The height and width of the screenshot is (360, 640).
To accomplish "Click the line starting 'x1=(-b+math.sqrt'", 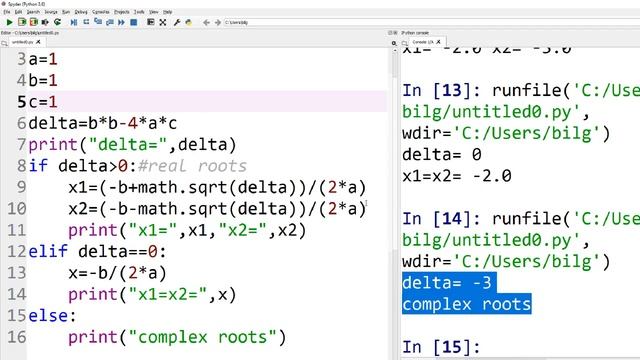I will pos(217,187).
